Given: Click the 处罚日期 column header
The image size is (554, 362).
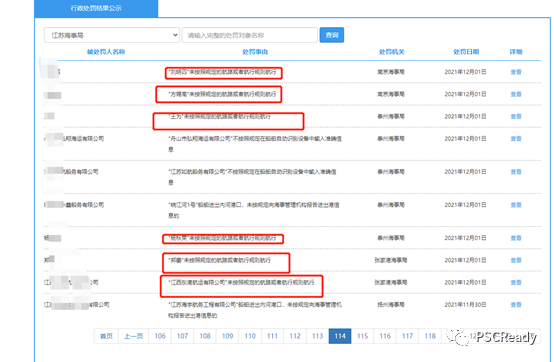Looking at the screenshot, I should point(466,52).
